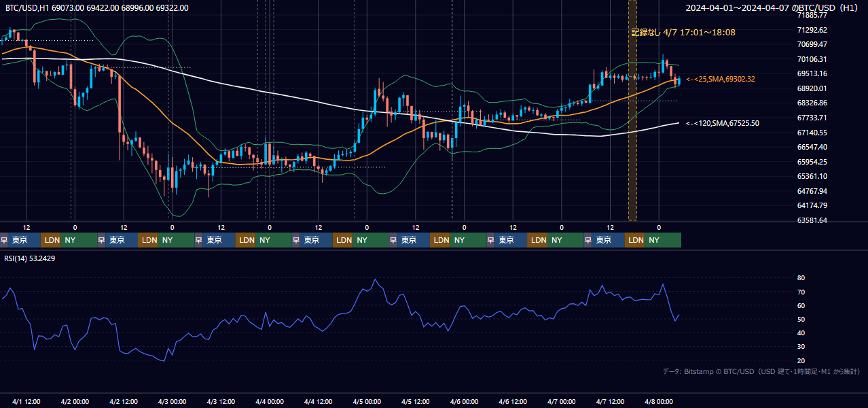Click price axis value 65954.25

812,162
